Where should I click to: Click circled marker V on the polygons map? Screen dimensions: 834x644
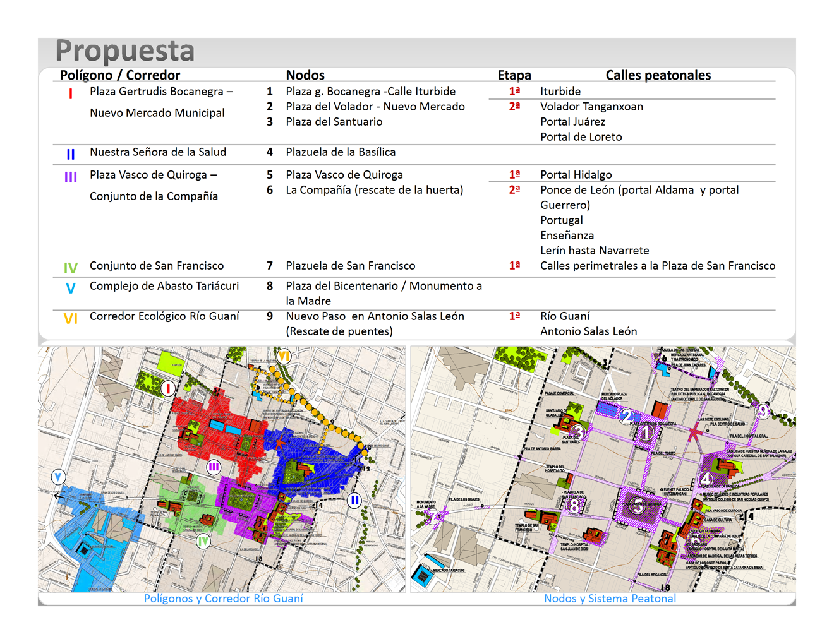coord(58,477)
